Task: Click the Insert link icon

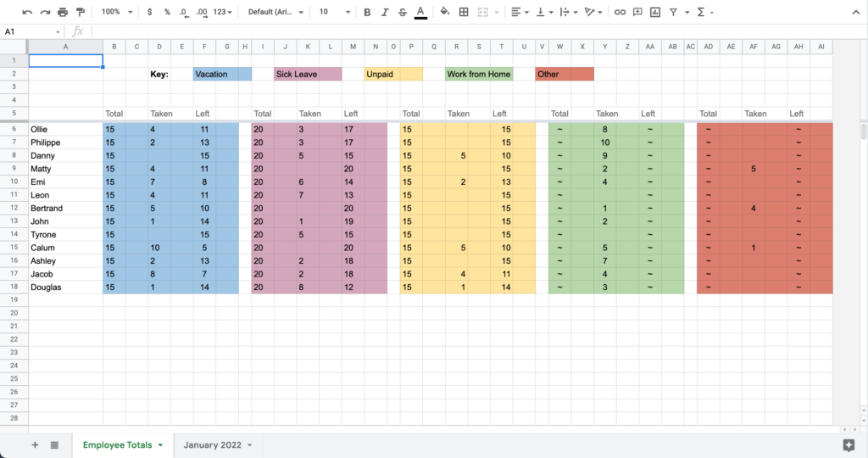Action: 620,13
